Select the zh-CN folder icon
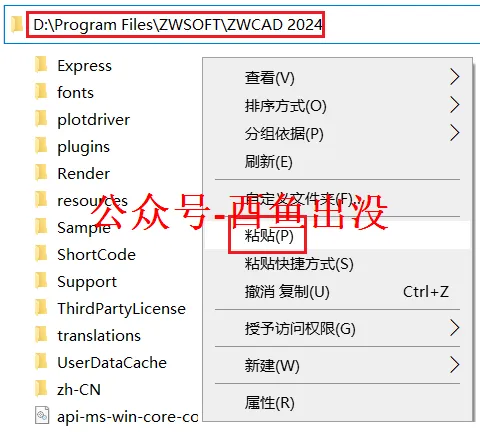 [41, 389]
